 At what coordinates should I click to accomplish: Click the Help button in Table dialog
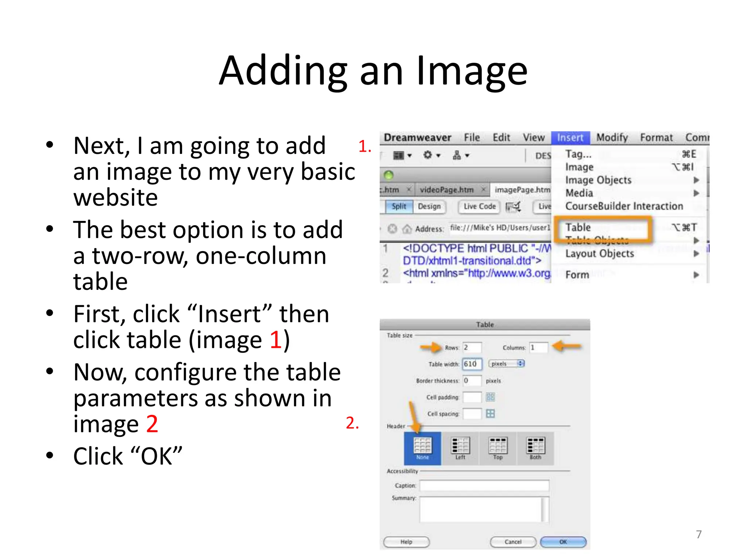tap(406, 542)
